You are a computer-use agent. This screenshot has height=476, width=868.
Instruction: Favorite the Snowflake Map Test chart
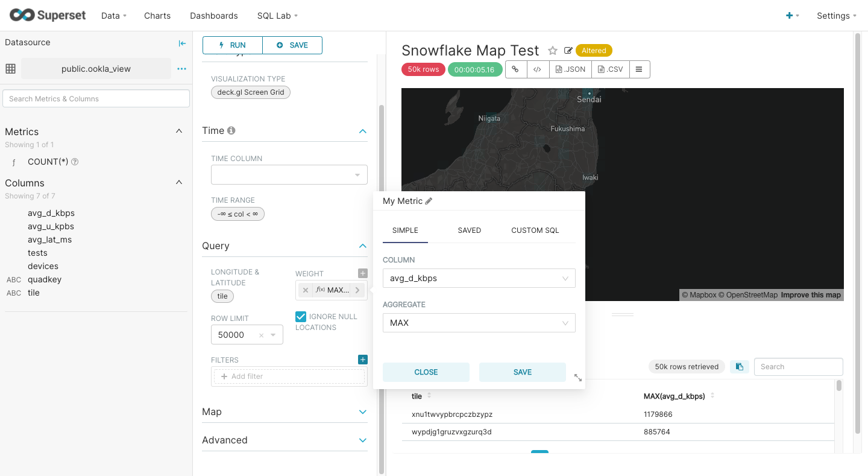pyautogui.click(x=553, y=51)
